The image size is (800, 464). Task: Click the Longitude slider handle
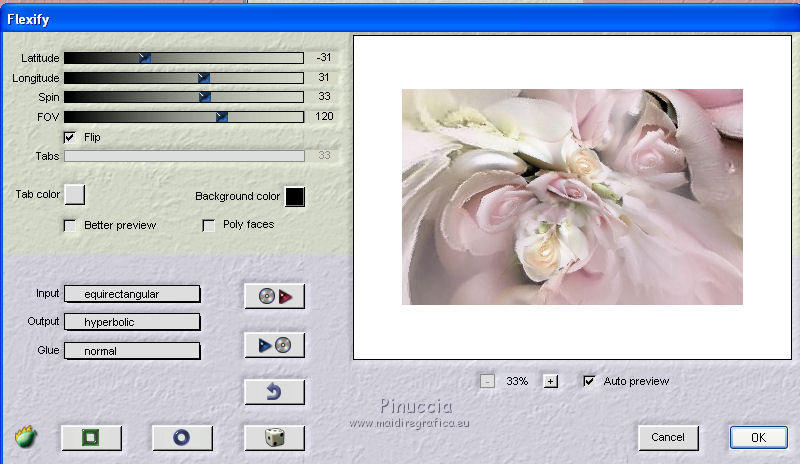[204, 78]
